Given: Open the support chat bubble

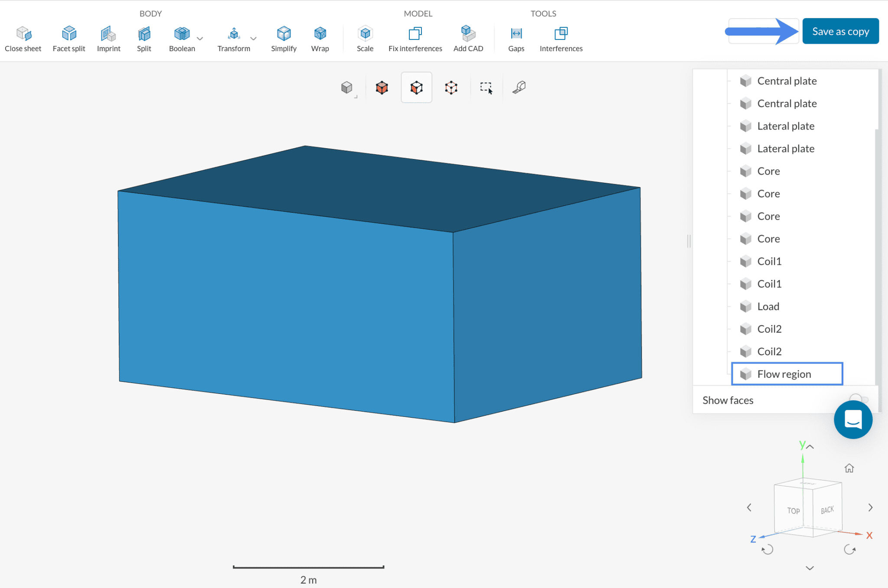Looking at the screenshot, I should (x=853, y=419).
